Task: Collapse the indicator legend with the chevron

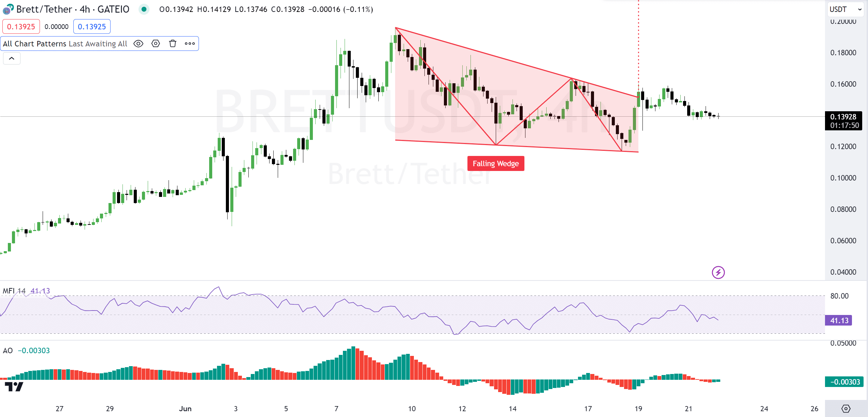Action: pyautogui.click(x=12, y=58)
